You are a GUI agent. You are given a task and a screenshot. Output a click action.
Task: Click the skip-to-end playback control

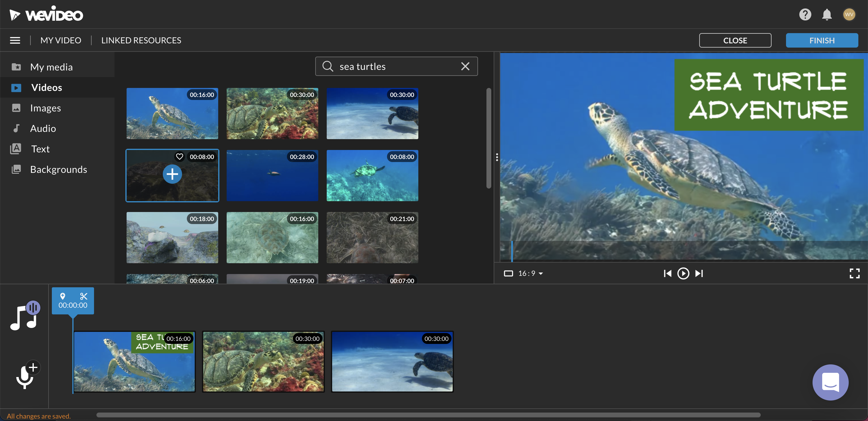tap(699, 273)
